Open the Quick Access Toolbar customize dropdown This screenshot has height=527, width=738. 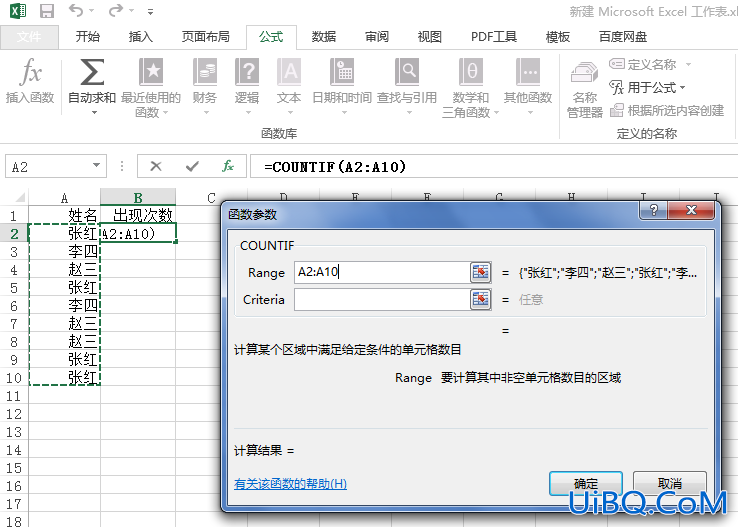pos(151,12)
